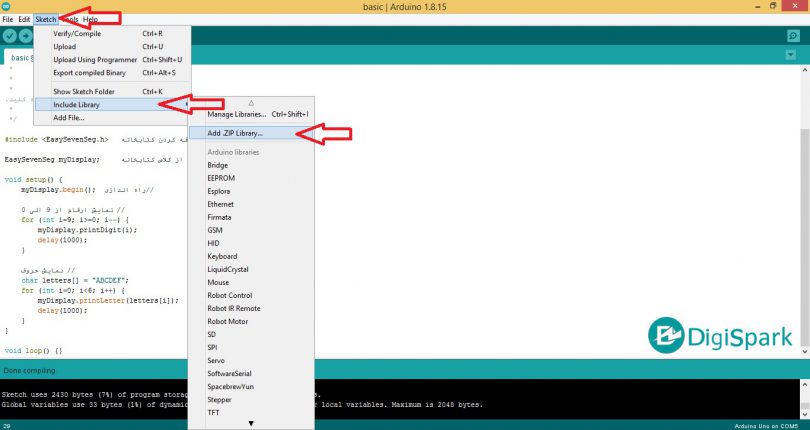Open the Help menu
The width and height of the screenshot is (810, 430).
click(x=91, y=20)
